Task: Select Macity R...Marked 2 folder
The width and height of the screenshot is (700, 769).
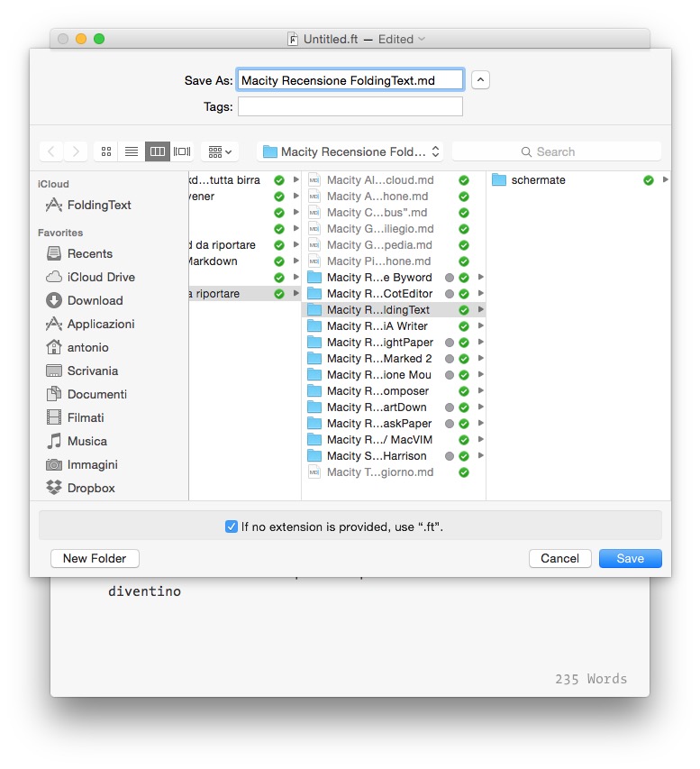Action: tap(393, 359)
